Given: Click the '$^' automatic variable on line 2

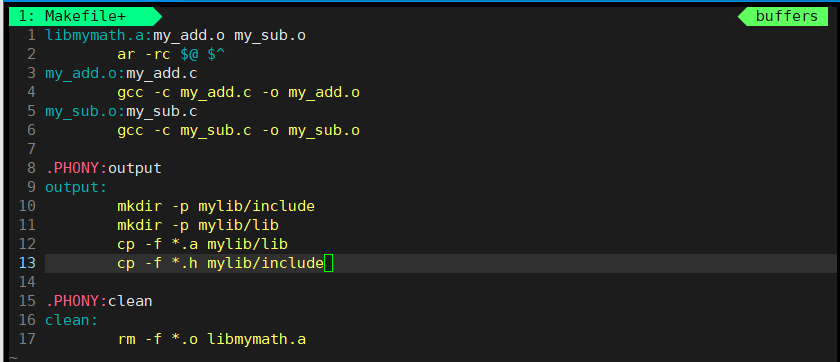Looking at the screenshot, I should click(x=216, y=55).
